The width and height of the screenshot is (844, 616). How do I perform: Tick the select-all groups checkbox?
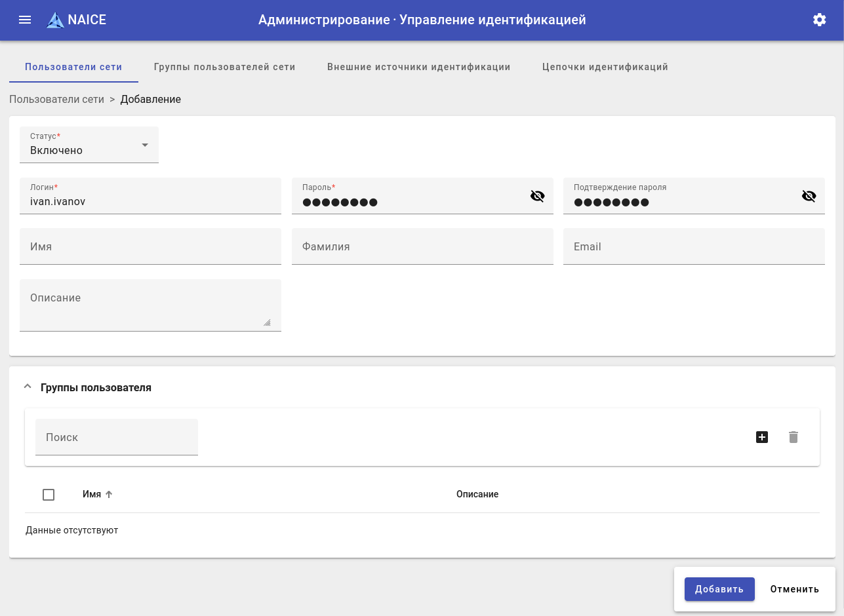click(49, 495)
